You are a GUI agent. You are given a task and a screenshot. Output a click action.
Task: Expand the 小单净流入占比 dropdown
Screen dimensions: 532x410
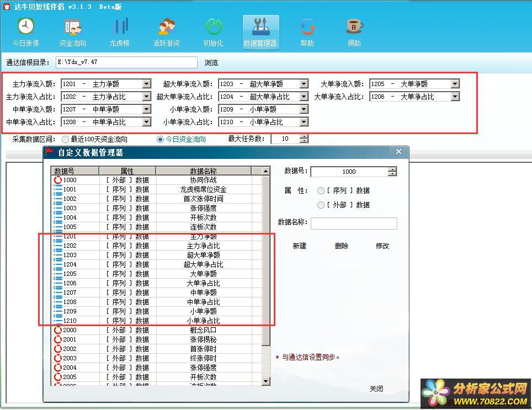[304, 122]
